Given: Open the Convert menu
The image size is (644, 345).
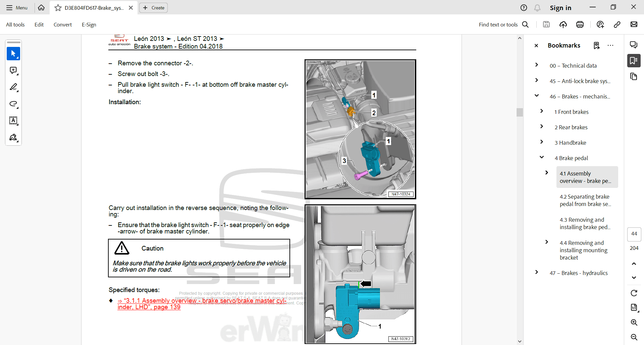Looking at the screenshot, I should pos(62,24).
